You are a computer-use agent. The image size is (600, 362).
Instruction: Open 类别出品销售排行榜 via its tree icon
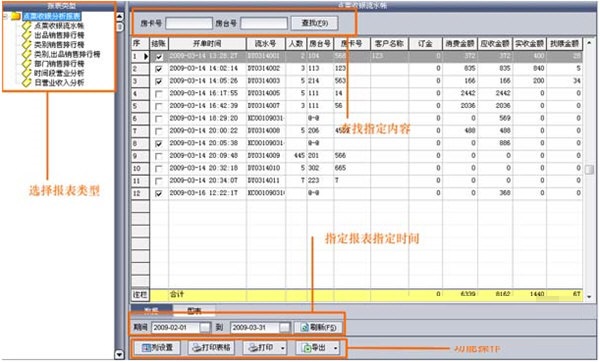pyautogui.click(x=26, y=54)
